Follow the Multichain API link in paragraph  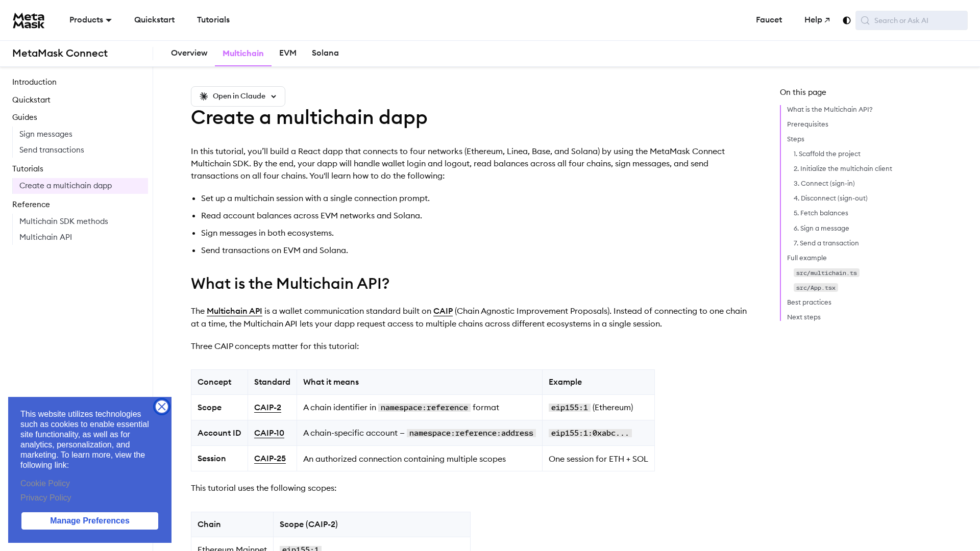(234, 311)
